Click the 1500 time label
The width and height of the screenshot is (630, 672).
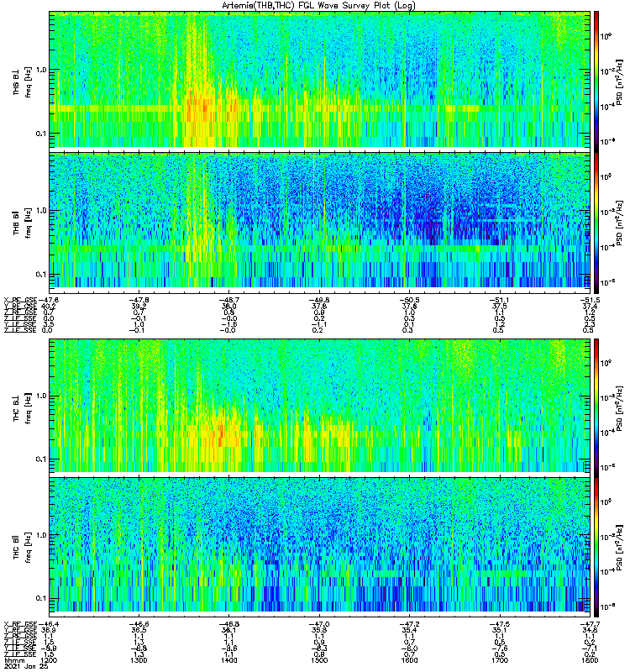[x=319, y=660]
